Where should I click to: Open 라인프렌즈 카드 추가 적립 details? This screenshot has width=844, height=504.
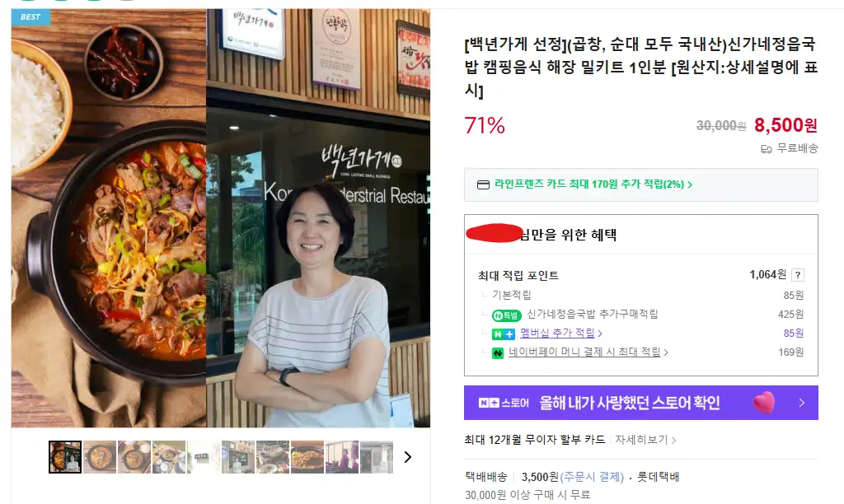[x=593, y=184]
